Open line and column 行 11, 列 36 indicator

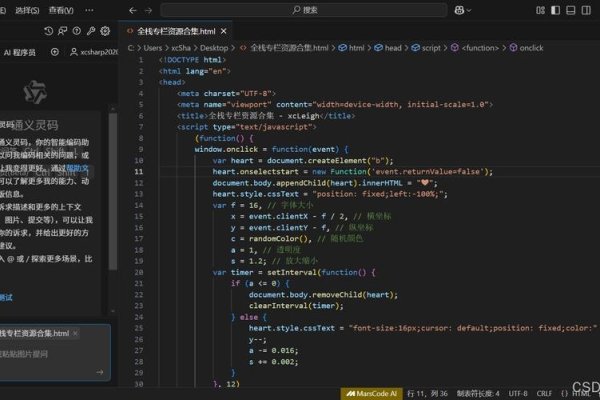pos(427,393)
